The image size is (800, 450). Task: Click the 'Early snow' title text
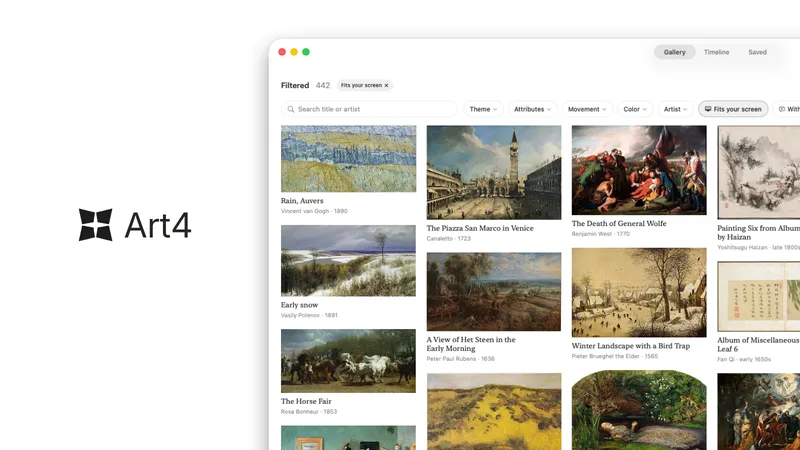(x=299, y=305)
